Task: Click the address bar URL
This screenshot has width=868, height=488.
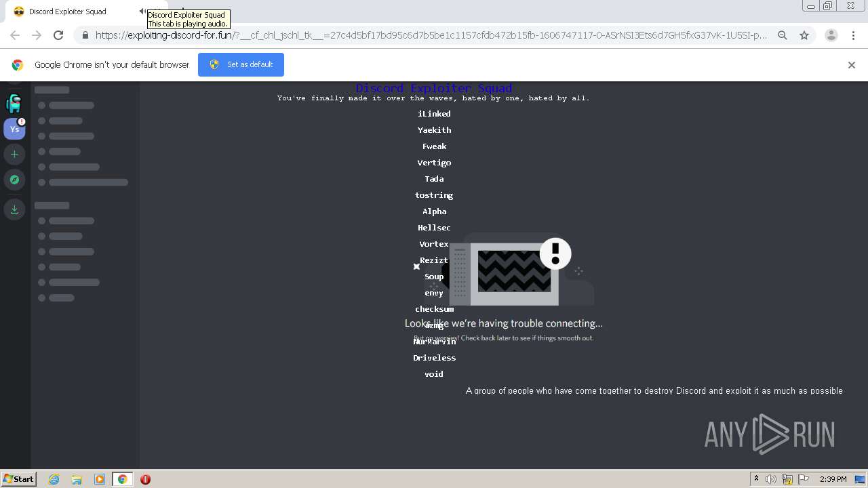Action: tap(431, 35)
